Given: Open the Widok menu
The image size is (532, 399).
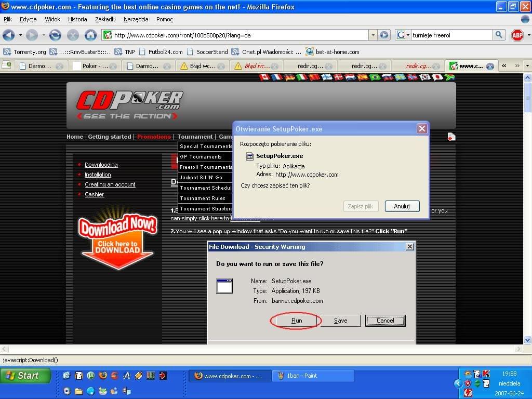Looking at the screenshot, I should pyautogui.click(x=52, y=19).
